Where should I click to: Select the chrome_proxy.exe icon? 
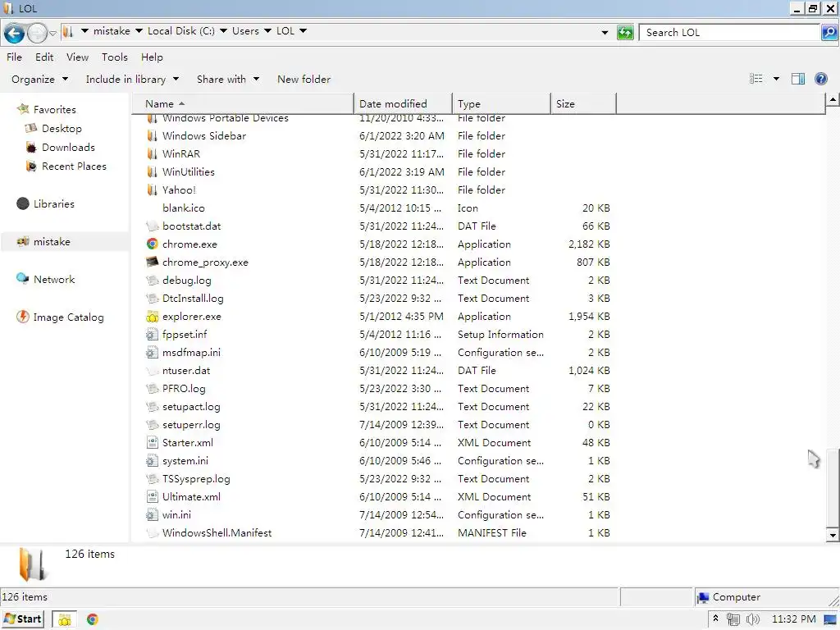click(152, 262)
